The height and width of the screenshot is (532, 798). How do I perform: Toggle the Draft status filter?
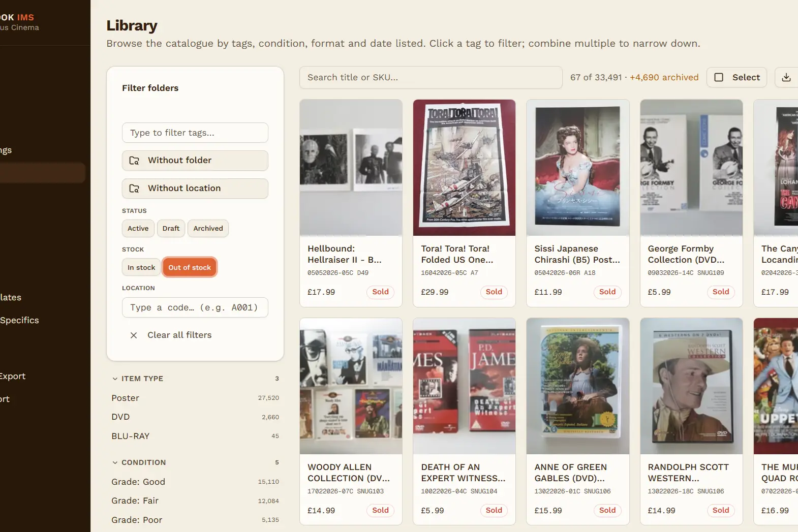[171, 229]
